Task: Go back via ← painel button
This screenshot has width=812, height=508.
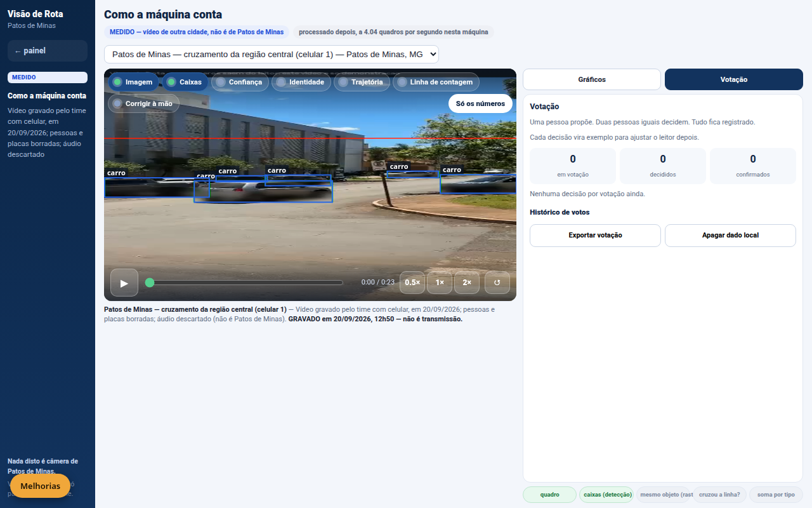Action: [x=48, y=51]
